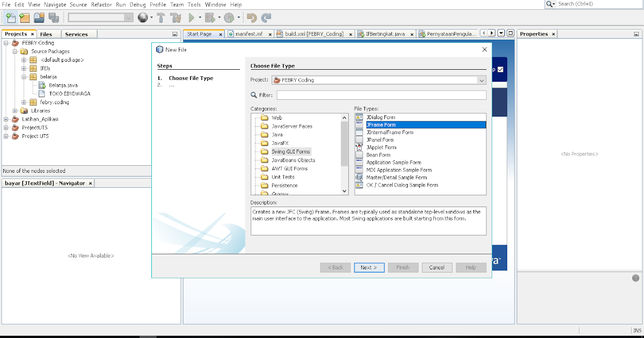Create a new file via toolbar icon

point(11,17)
